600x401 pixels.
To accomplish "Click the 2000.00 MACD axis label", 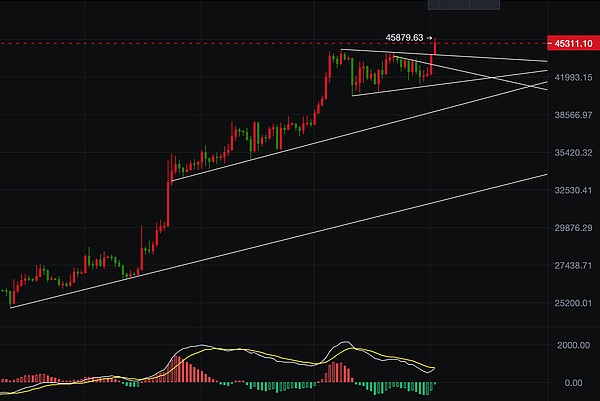I will pos(575,346).
